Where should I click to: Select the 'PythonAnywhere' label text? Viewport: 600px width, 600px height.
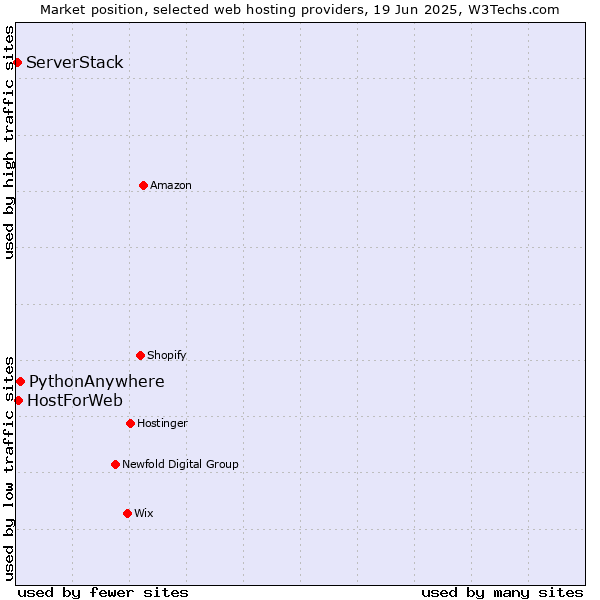pyautogui.click(x=97, y=382)
